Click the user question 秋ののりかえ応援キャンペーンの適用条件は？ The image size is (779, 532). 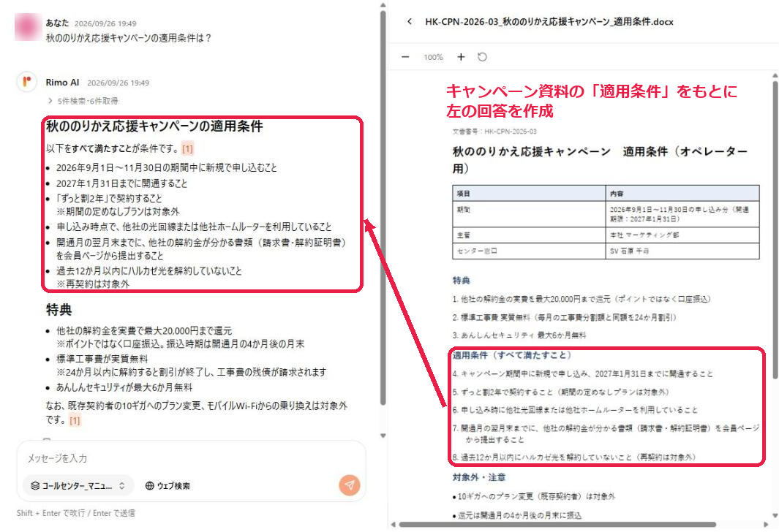pyautogui.click(x=129, y=38)
